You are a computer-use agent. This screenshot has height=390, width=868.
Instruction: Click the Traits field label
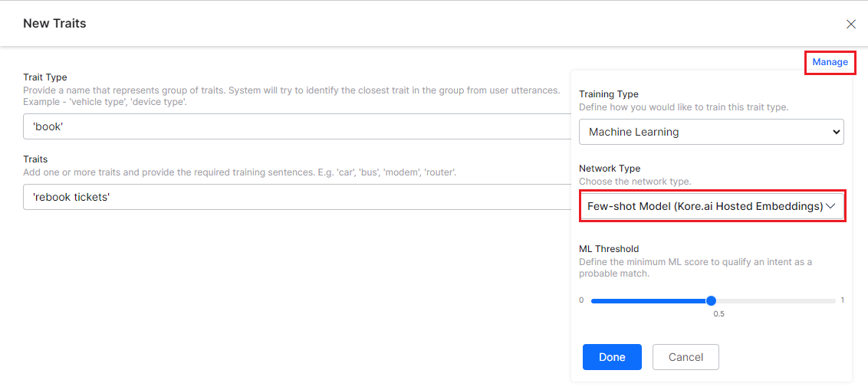click(35, 159)
